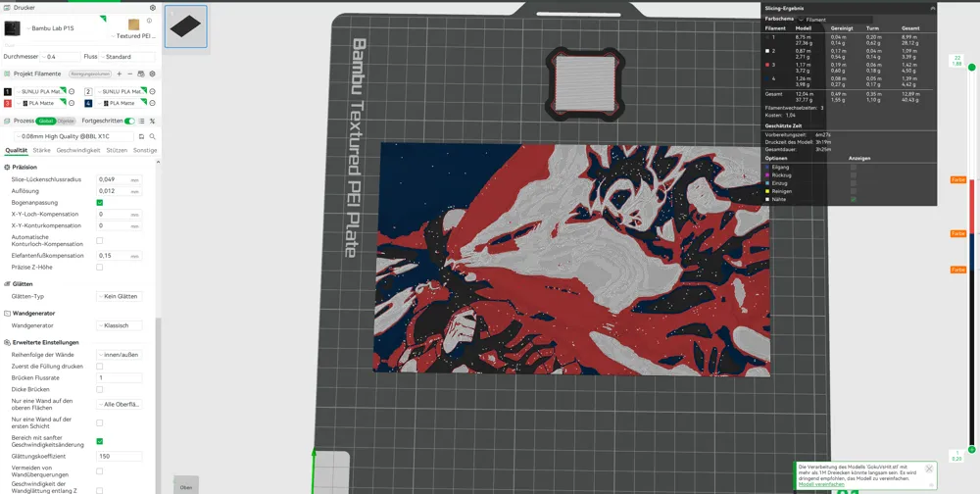Click the Drucker section icon
Screen dimensions: 980x494
click(x=8, y=8)
